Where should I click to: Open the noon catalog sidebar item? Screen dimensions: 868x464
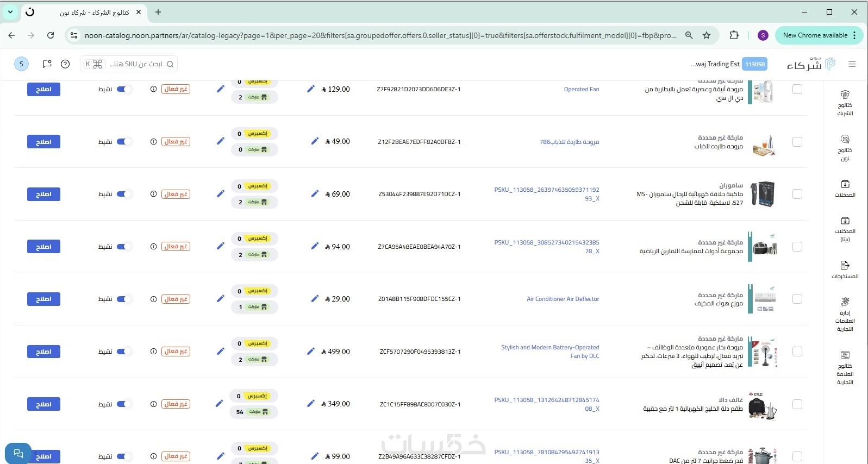(x=845, y=148)
